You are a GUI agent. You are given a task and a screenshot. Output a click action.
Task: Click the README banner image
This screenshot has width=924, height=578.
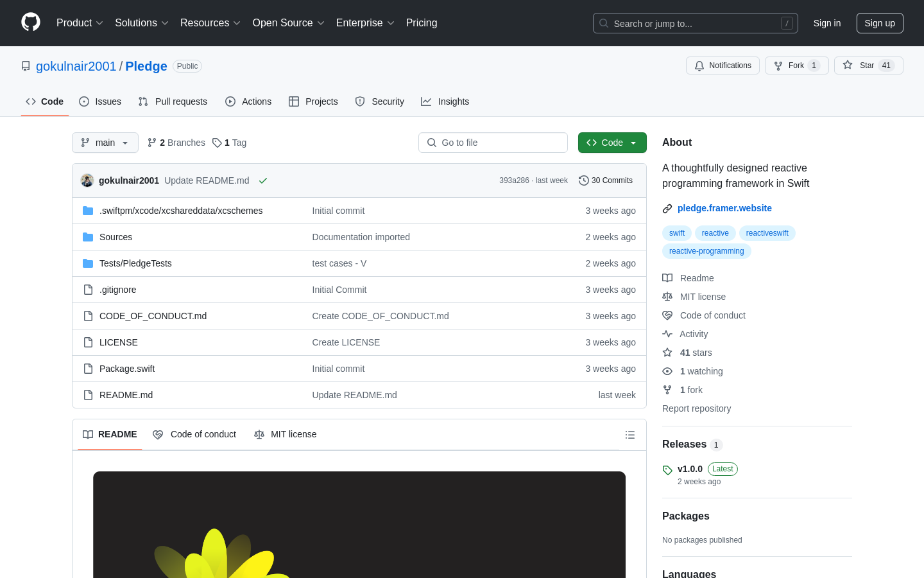[x=359, y=525]
